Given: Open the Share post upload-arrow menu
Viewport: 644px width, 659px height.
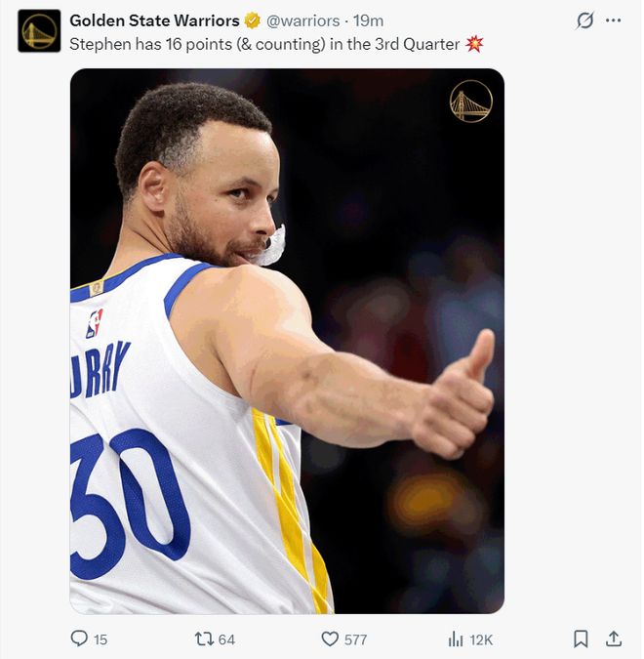Looking at the screenshot, I should (x=614, y=638).
